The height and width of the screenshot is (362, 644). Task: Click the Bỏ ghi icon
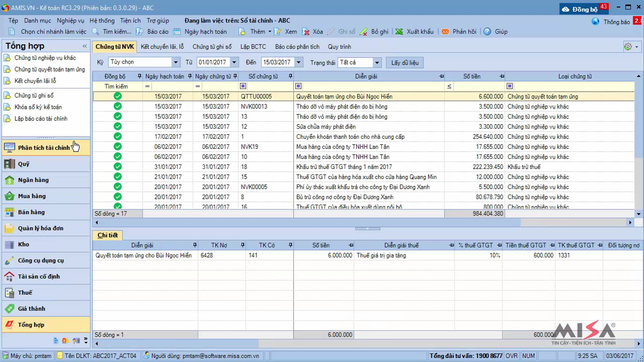pos(364,32)
